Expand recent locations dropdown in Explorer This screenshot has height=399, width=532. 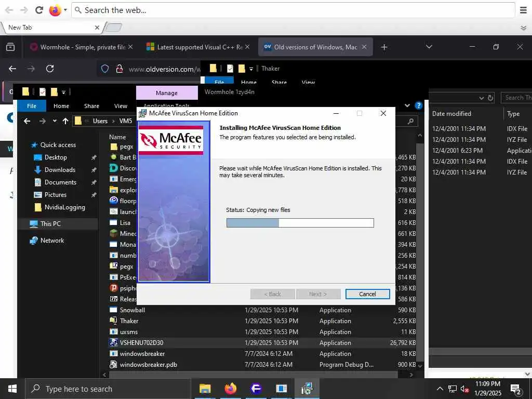55,121
